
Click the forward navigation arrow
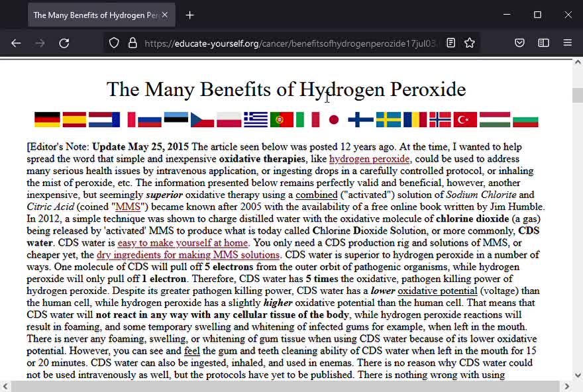tap(40, 43)
